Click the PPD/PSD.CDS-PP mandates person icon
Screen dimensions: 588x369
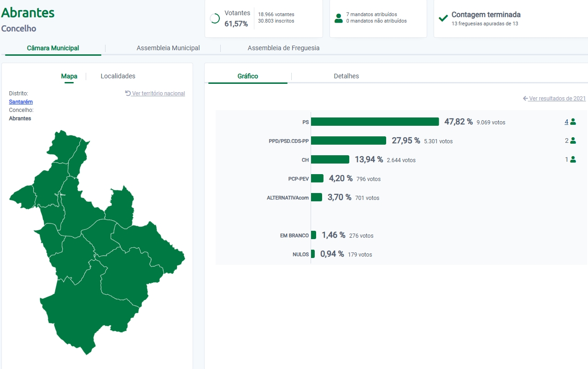click(573, 141)
